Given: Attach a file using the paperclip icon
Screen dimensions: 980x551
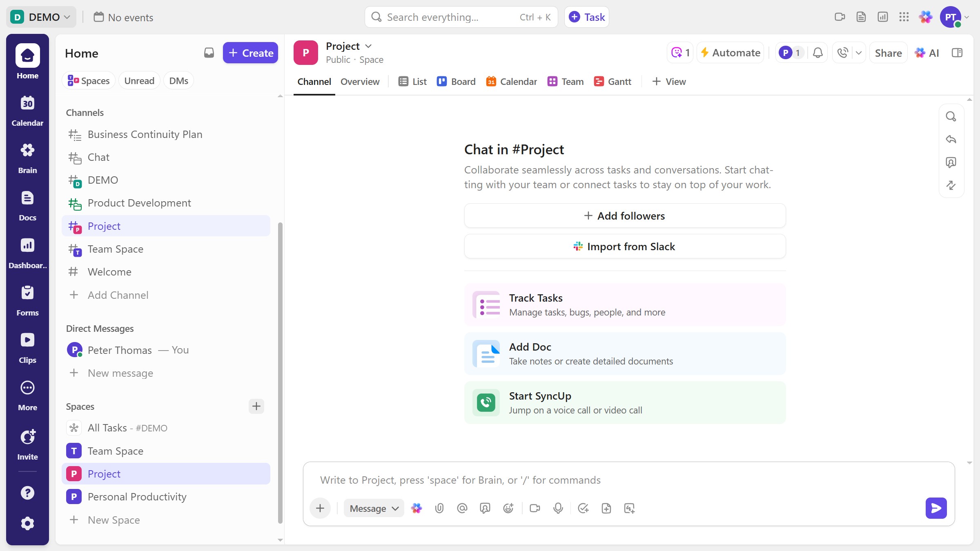Looking at the screenshot, I should [x=439, y=508].
